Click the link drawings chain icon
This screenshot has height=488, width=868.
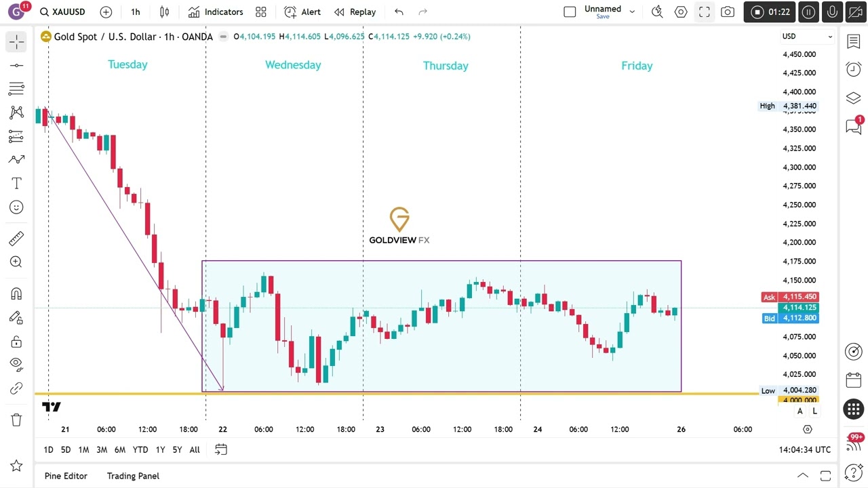pos(16,388)
